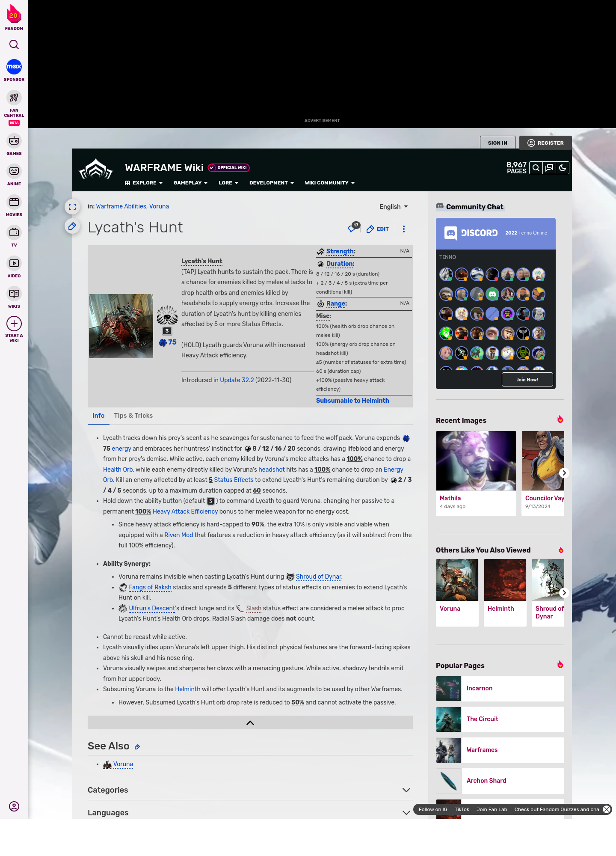Click Join Fan Lab in notification bar

point(492,809)
